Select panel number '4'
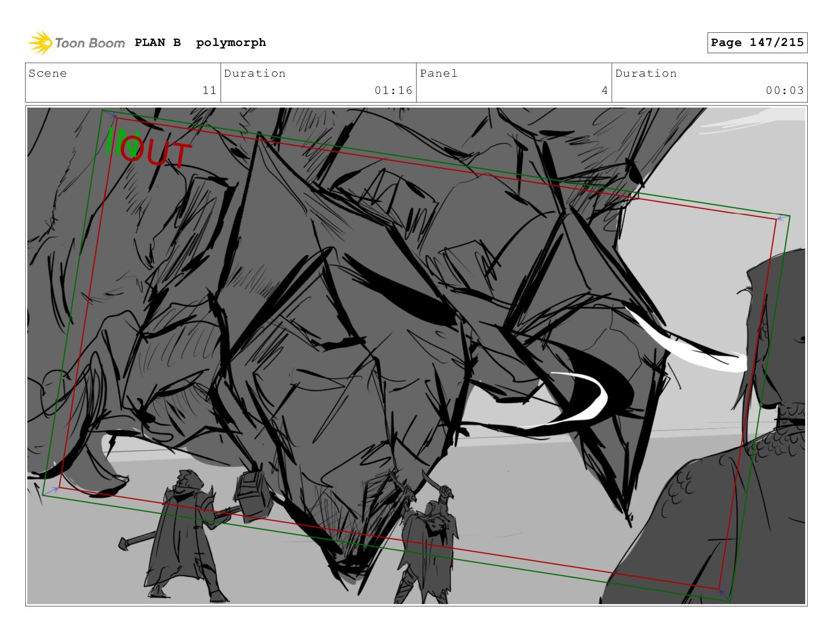Image resolution: width=834 pixels, height=644 pixels. (x=605, y=90)
